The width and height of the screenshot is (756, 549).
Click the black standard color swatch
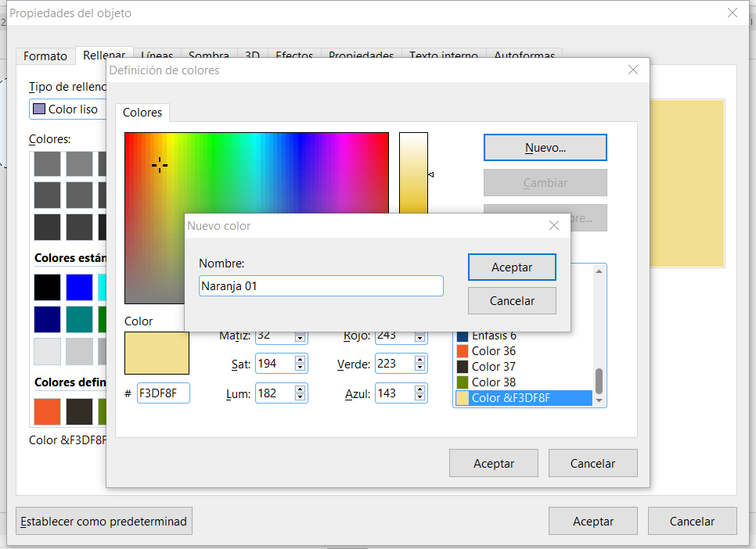[x=47, y=287]
